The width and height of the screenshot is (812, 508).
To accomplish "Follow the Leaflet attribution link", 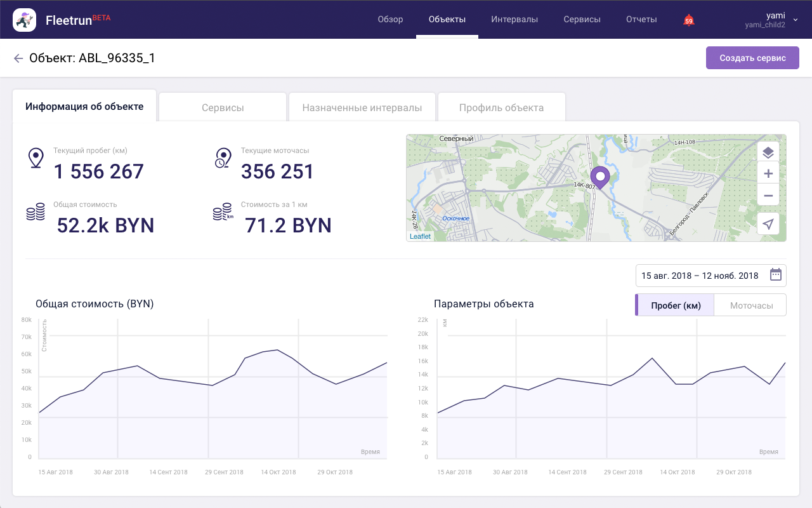I will (420, 236).
